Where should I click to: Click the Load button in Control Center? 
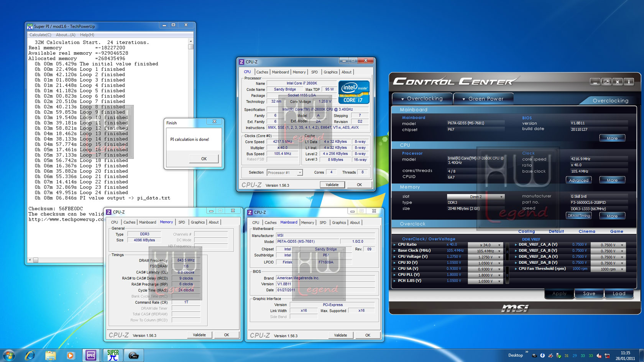(619, 294)
